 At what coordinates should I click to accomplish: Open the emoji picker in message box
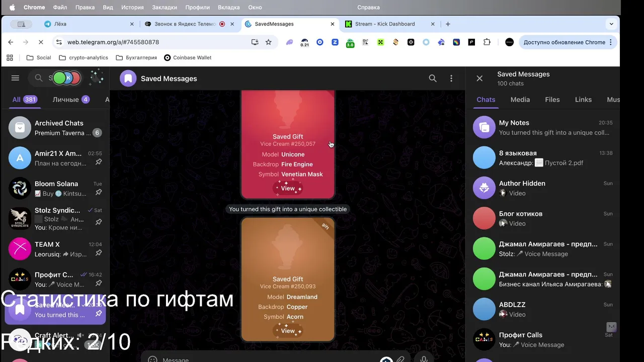(153, 359)
